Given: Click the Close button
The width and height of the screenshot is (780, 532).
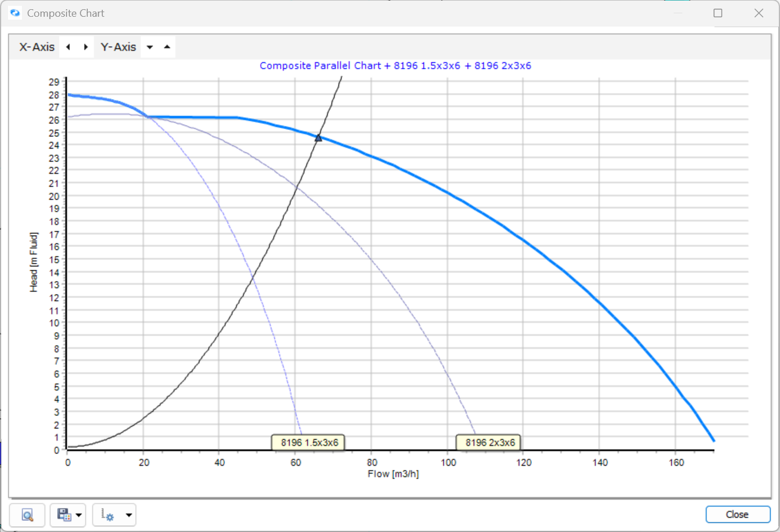Looking at the screenshot, I should pos(738,514).
